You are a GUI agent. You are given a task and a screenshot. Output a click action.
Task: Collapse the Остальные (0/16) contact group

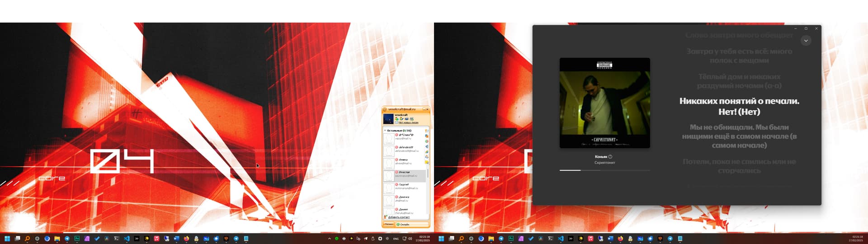(x=385, y=131)
